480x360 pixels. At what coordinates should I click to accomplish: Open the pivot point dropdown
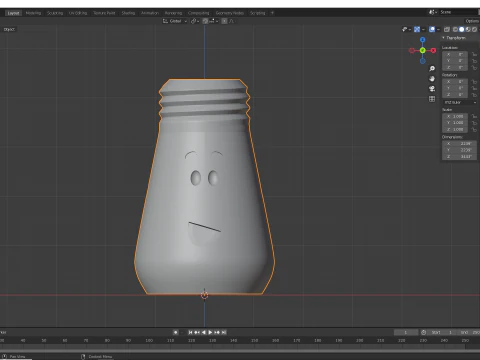pos(195,21)
